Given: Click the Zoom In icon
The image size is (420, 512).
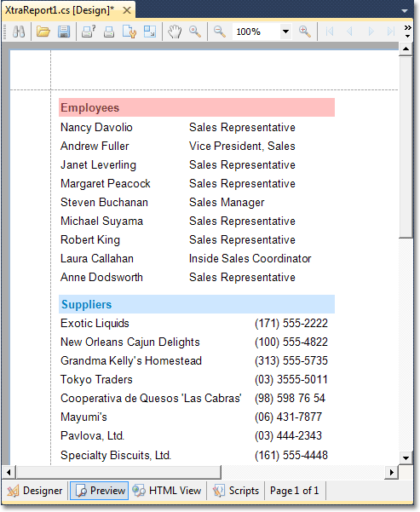Looking at the screenshot, I should [305, 32].
